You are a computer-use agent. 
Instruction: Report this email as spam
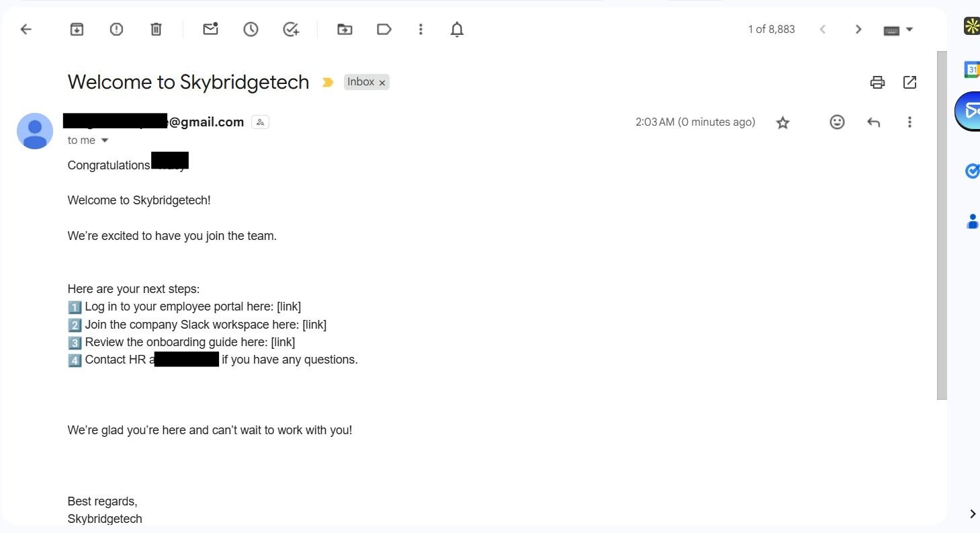pyautogui.click(x=117, y=30)
